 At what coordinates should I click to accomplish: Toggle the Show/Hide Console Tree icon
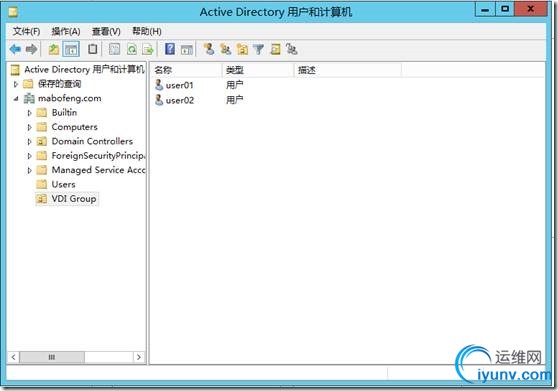(71, 49)
